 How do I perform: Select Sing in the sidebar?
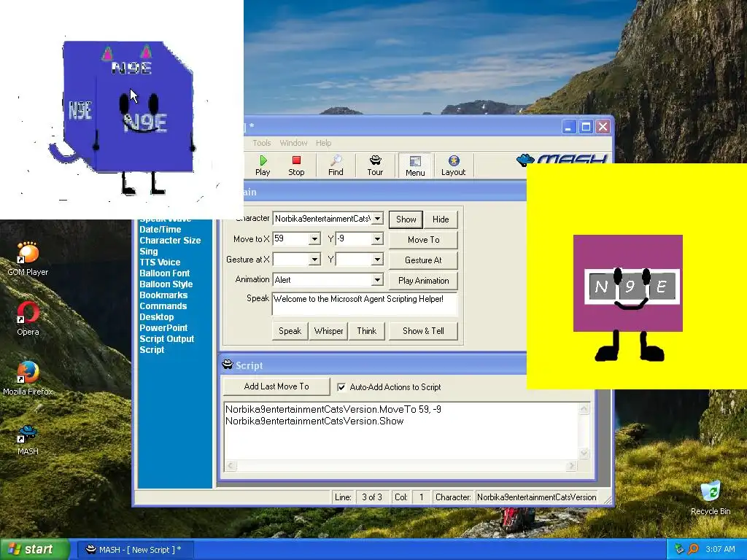coord(149,251)
